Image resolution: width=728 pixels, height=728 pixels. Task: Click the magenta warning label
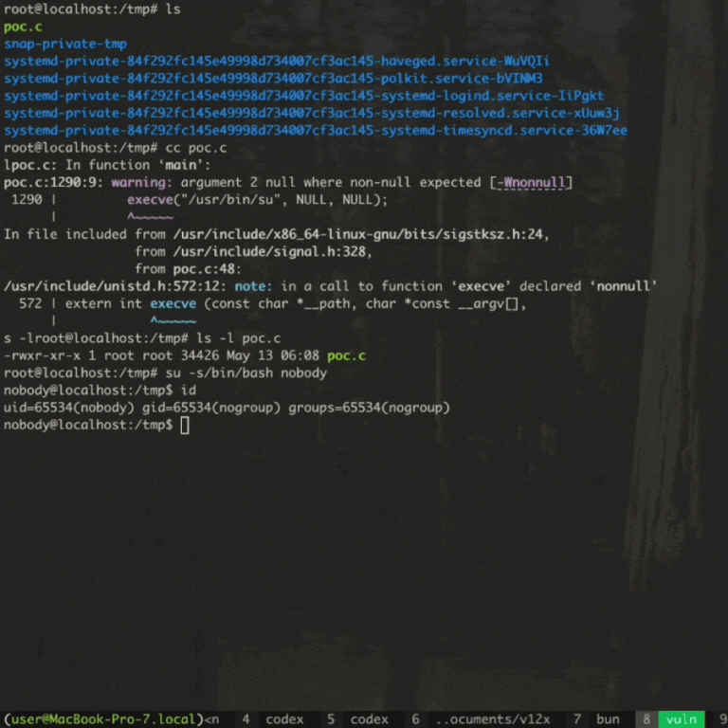[x=138, y=182]
